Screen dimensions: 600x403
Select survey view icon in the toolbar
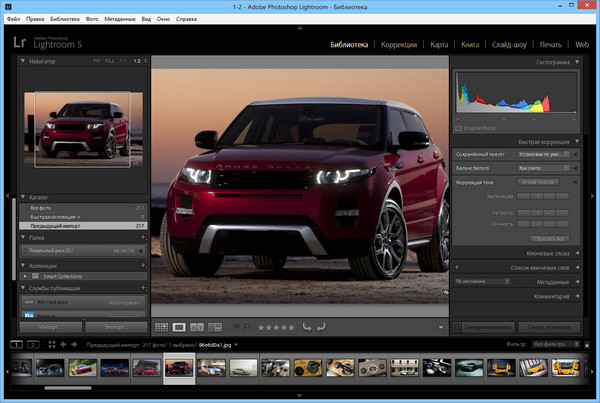(x=214, y=327)
